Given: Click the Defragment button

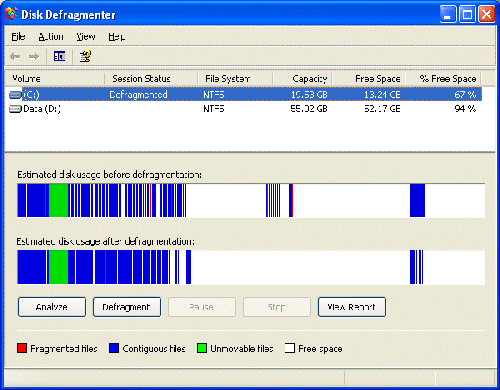Looking at the screenshot, I should click(x=127, y=307).
